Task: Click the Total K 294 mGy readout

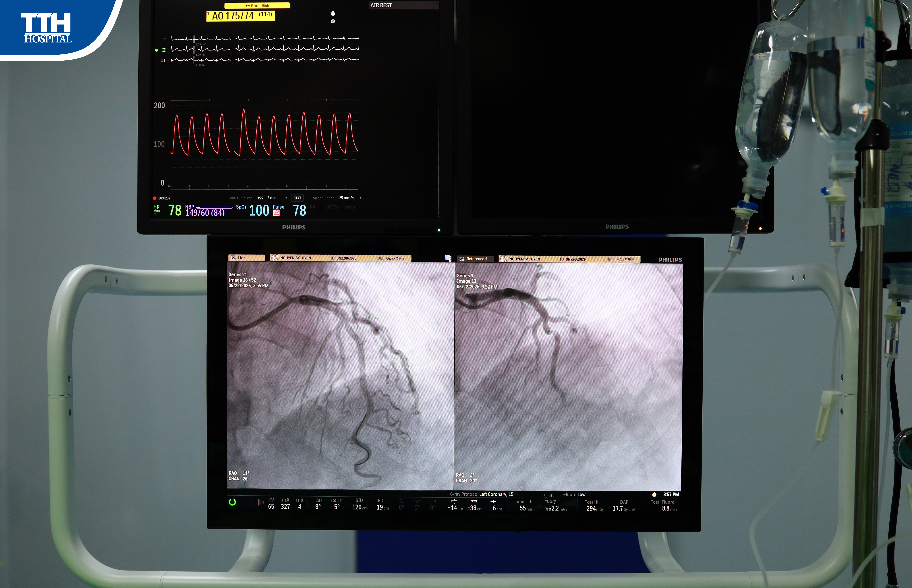Action: (594, 505)
